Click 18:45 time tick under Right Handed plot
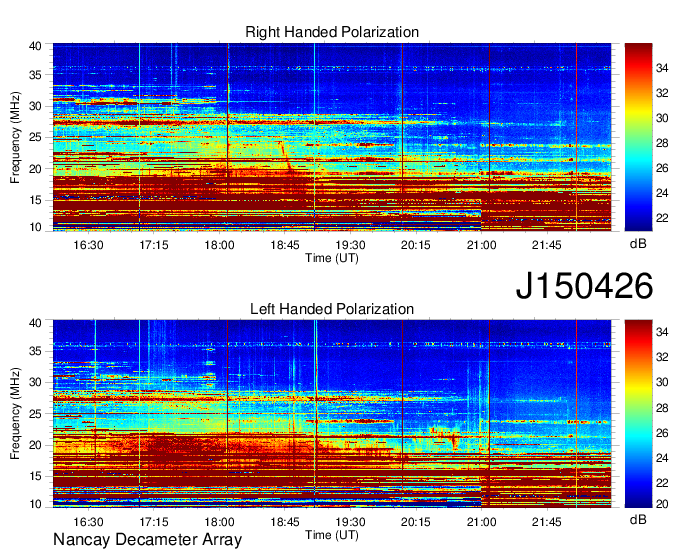680x552 pixels. pyautogui.click(x=285, y=245)
